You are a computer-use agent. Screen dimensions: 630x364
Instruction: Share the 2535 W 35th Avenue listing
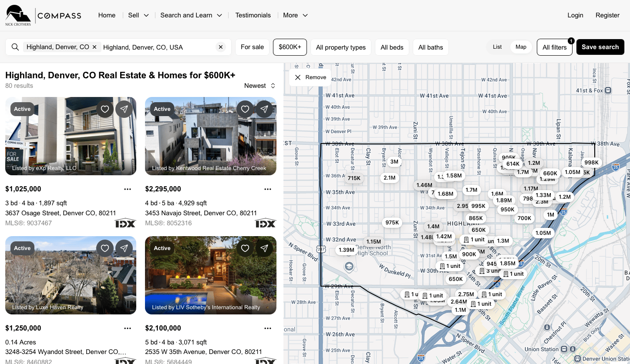(264, 248)
